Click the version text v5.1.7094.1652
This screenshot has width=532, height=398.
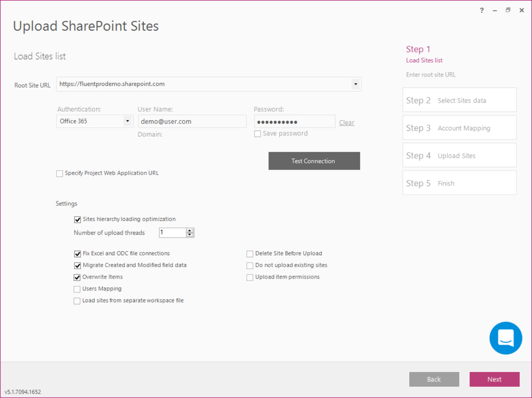point(23,392)
